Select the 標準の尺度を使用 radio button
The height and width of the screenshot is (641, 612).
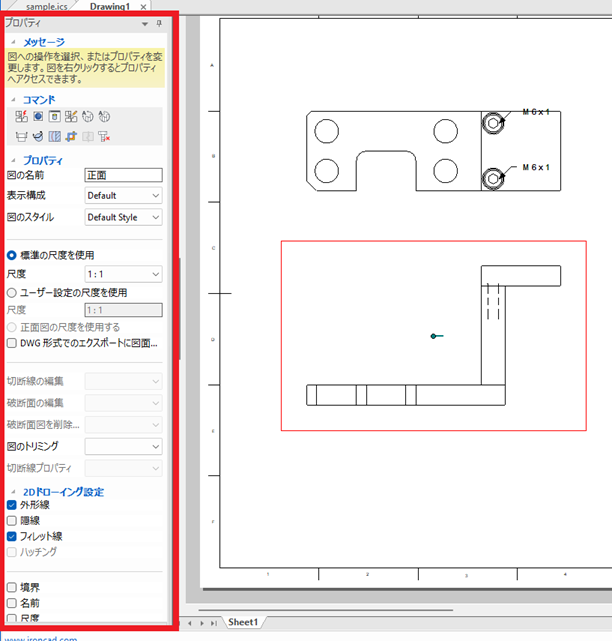pos(11,256)
